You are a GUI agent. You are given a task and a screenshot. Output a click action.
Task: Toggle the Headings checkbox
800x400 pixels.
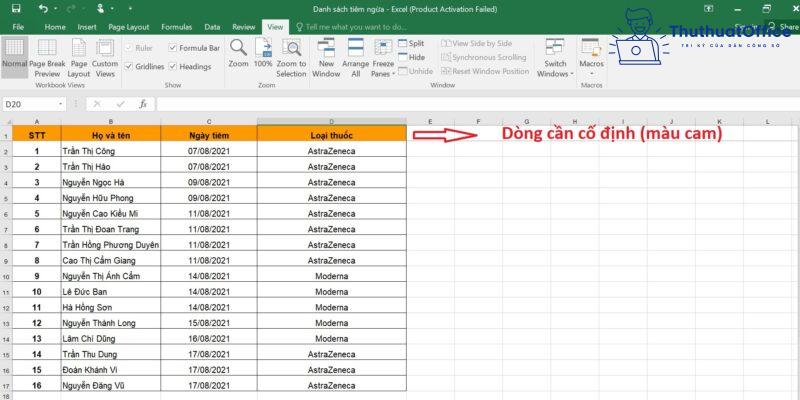coord(173,66)
